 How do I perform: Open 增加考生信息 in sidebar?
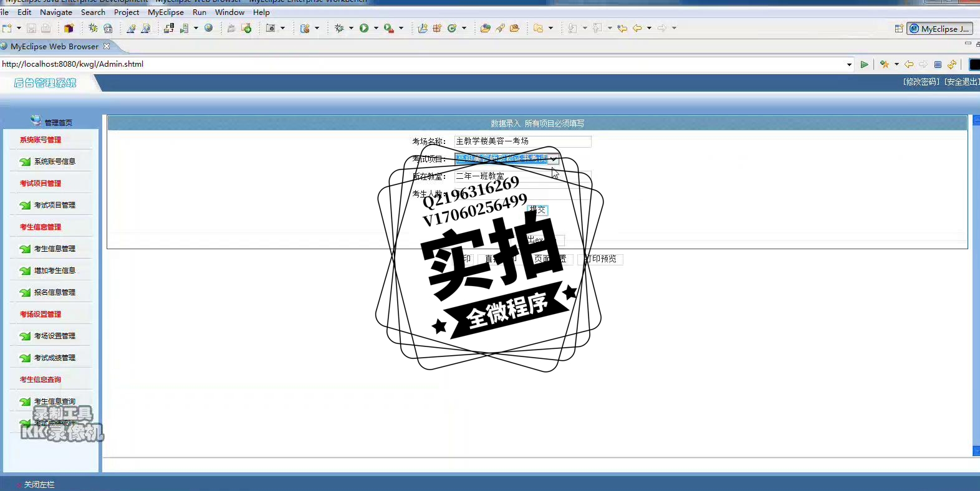(54, 270)
